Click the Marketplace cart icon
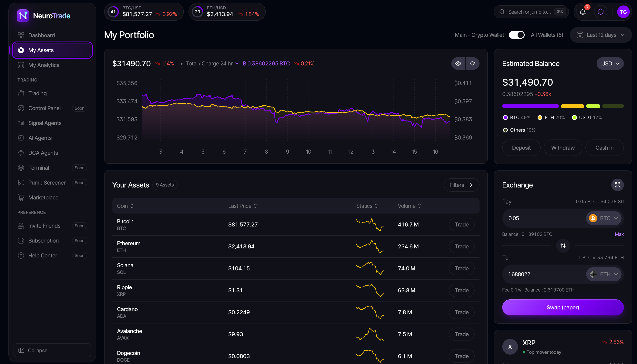637x364 pixels. pos(21,197)
